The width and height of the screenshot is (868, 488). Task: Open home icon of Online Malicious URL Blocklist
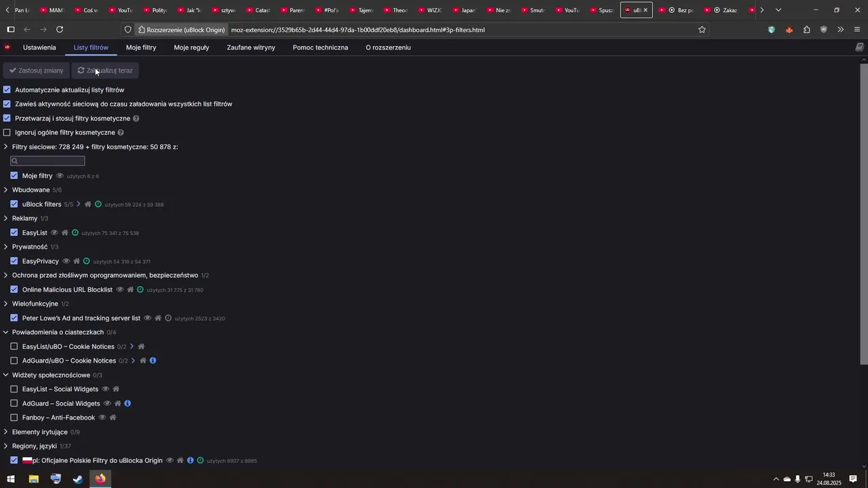(x=130, y=290)
